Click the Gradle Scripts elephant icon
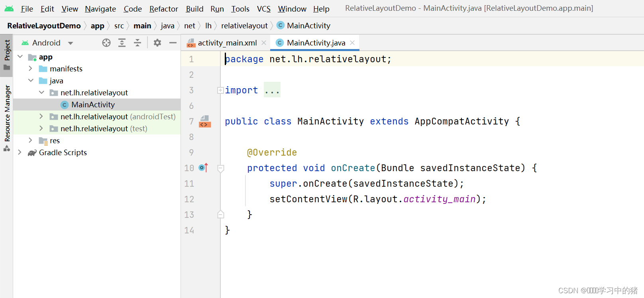 [32, 153]
